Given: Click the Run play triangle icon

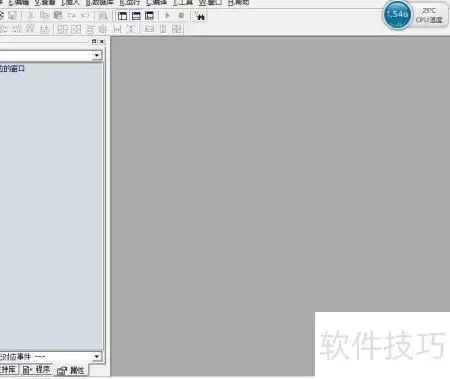Looking at the screenshot, I should point(168,16).
